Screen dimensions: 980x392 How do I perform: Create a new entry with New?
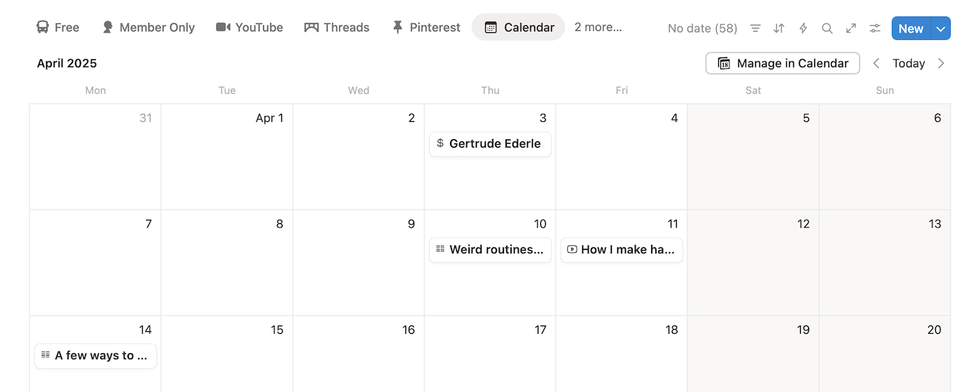[x=911, y=29]
